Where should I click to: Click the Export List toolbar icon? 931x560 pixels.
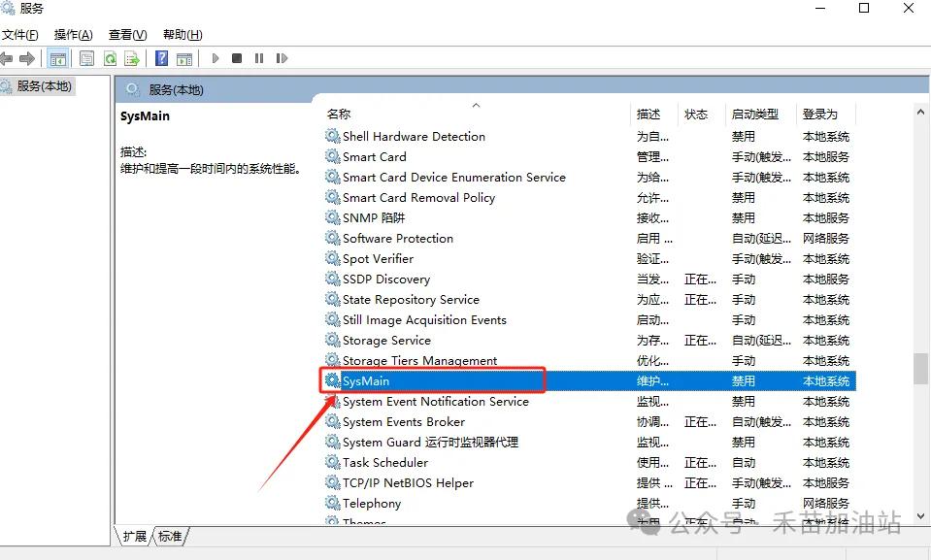click(x=132, y=58)
